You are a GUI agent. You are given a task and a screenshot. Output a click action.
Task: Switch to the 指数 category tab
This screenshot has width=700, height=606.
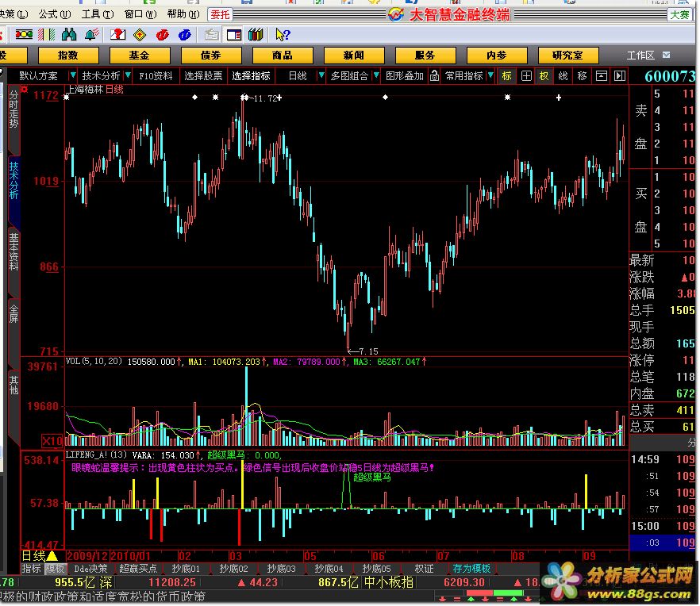(x=68, y=56)
